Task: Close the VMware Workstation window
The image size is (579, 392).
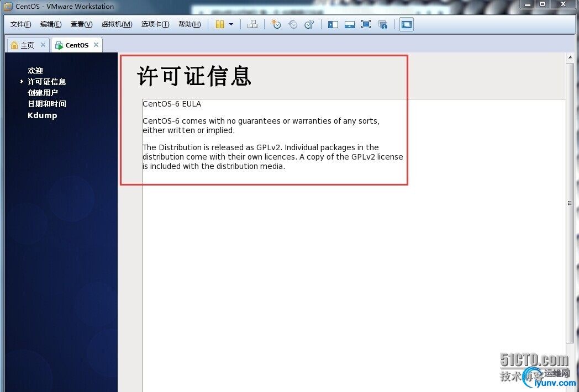Action: (x=564, y=4)
